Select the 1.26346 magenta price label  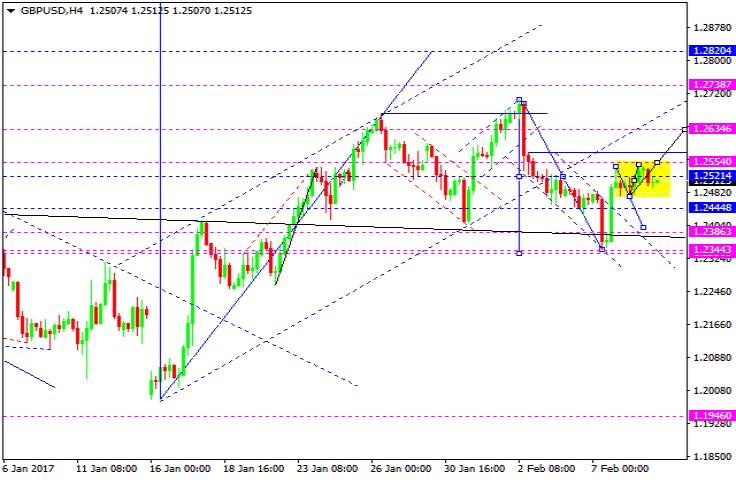click(712, 129)
